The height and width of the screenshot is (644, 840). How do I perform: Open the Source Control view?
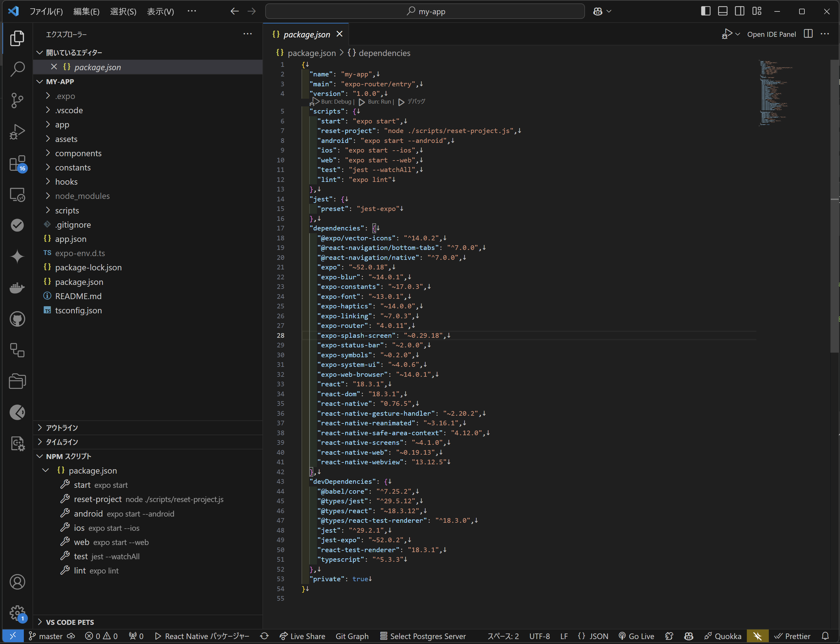point(17,101)
